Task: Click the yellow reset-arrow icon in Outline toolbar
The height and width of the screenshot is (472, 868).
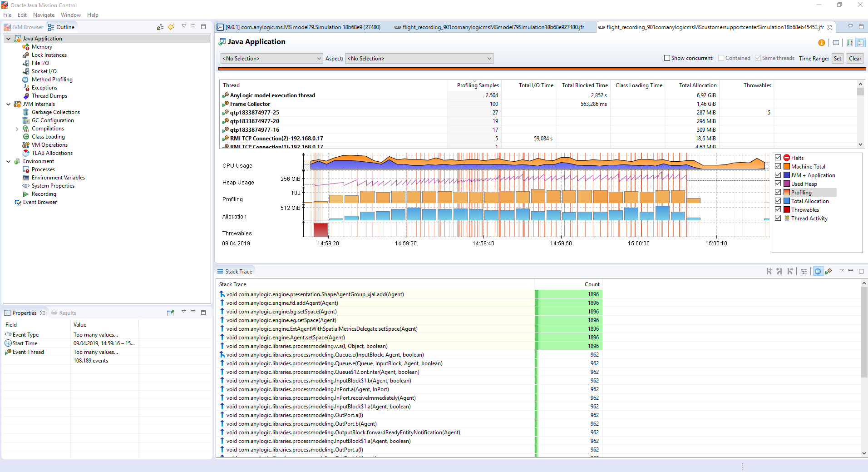Action: [x=171, y=27]
